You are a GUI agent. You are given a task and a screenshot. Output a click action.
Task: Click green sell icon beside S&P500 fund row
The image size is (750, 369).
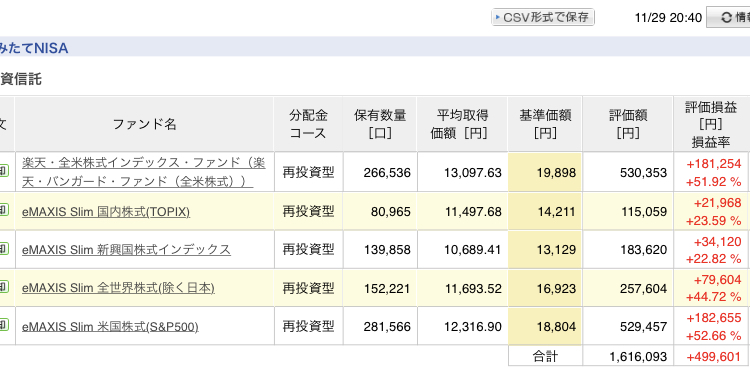pyautogui.click(x=4, y=325)
